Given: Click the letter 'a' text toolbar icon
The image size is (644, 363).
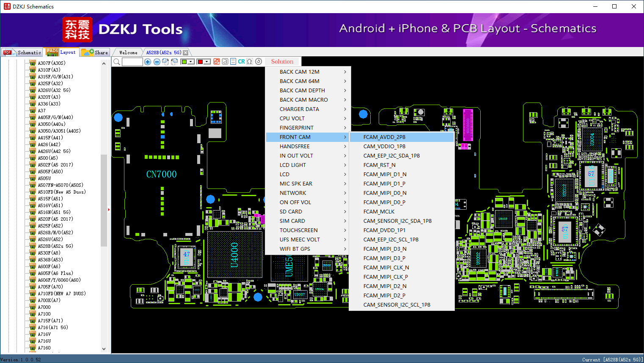Looking at the screenshot, I should click(225, 61).
